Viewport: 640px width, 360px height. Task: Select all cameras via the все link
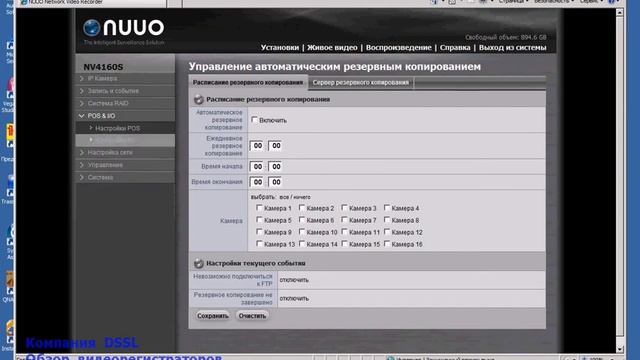pos(284,197)
